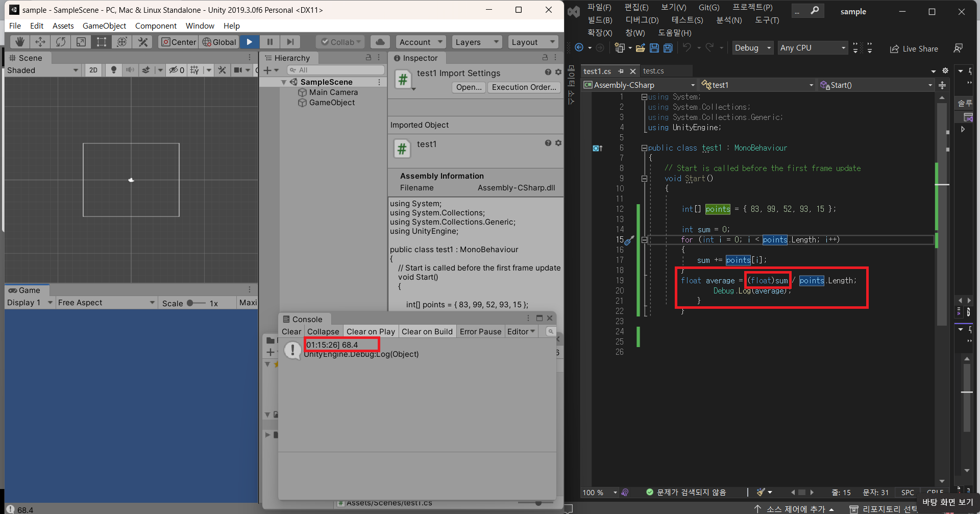Screen dimensions: 980x514
Task: Open the Editor dropdown in Console
Action: point(521,332)
